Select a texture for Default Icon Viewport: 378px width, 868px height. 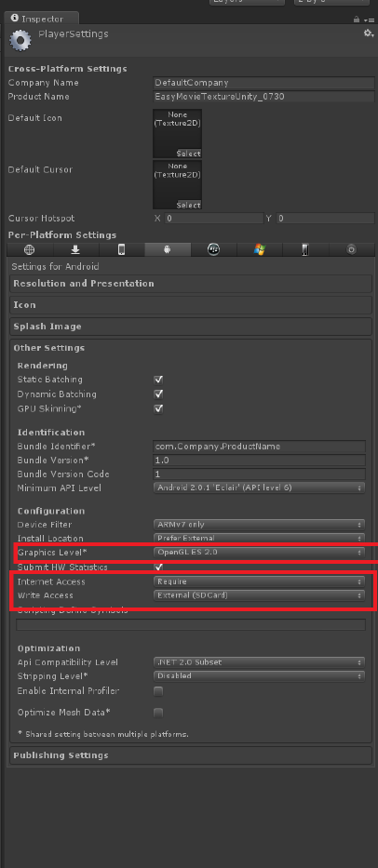[x=188, y=154]
